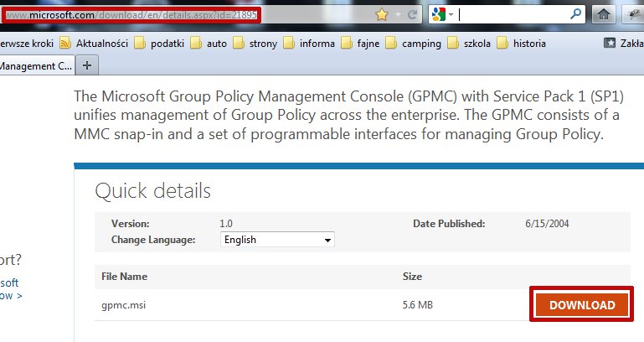
Task: Click the orange DOWNLOAD button
Action: [x=581, y=304]
